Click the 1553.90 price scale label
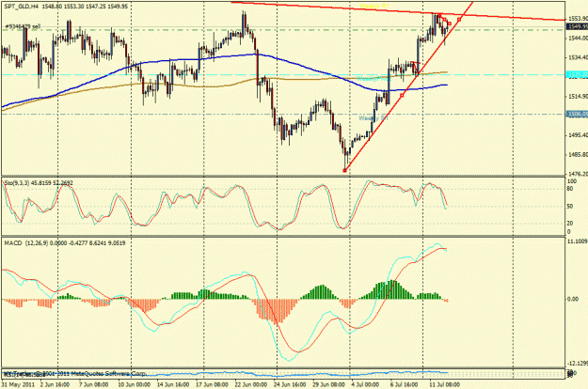The height and width of the screenshot is (389, 588). (x=578, y=19)
